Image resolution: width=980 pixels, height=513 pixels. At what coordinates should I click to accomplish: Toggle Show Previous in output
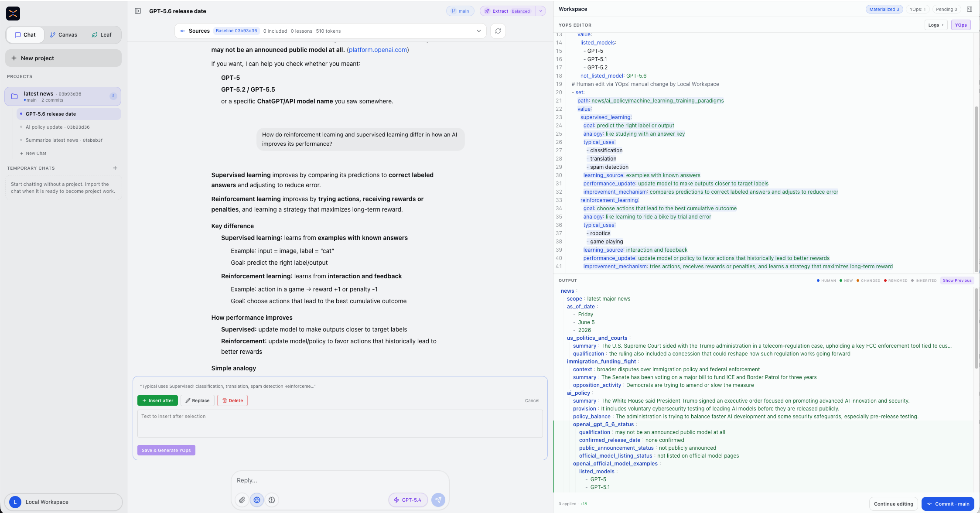(957, 280)
